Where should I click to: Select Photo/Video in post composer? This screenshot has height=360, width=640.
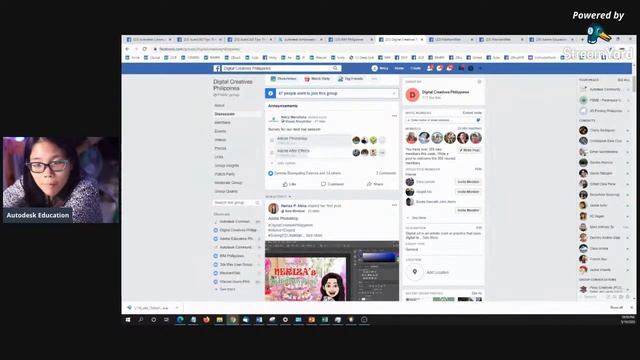coord(283,78)
